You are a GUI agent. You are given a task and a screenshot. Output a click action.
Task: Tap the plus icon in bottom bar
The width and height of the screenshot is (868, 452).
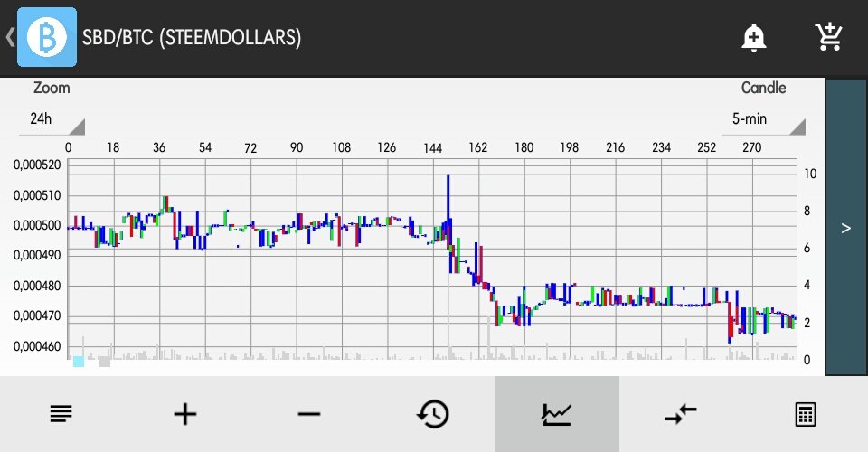pos(185,414)
